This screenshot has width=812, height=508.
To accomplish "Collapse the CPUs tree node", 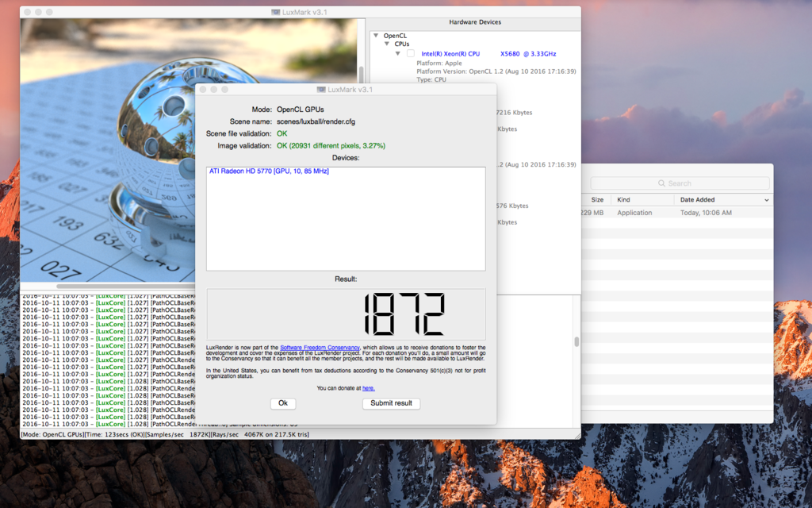I will [387, 44].
